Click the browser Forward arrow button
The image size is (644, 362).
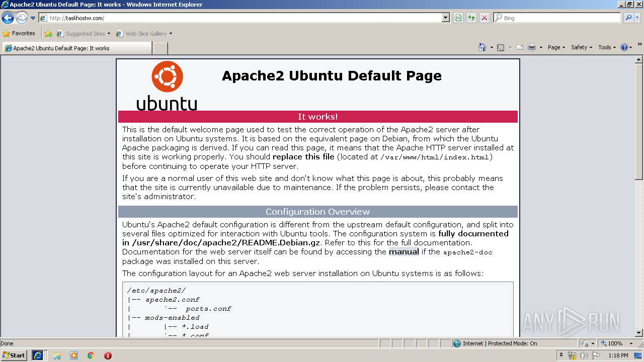click(x=22, y=18)
